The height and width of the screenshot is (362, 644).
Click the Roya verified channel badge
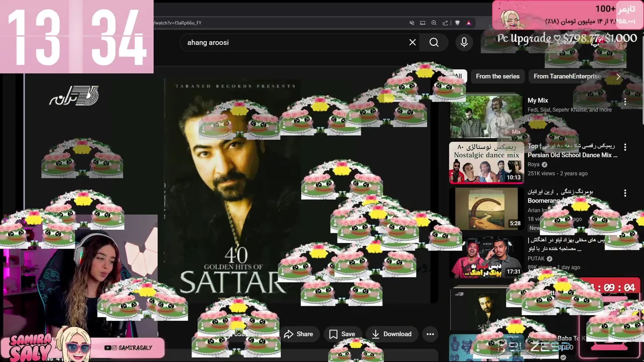(x=544, y=164)
